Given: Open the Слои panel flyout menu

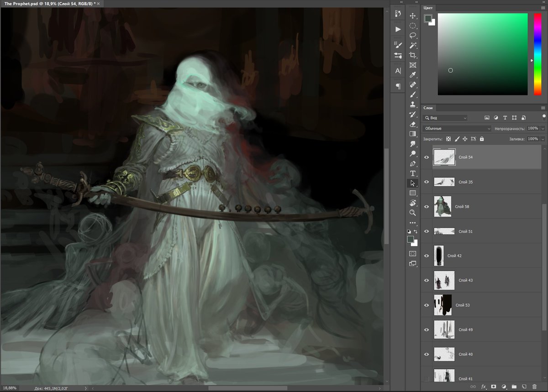Looking at the screenshot, I should 543,108.
